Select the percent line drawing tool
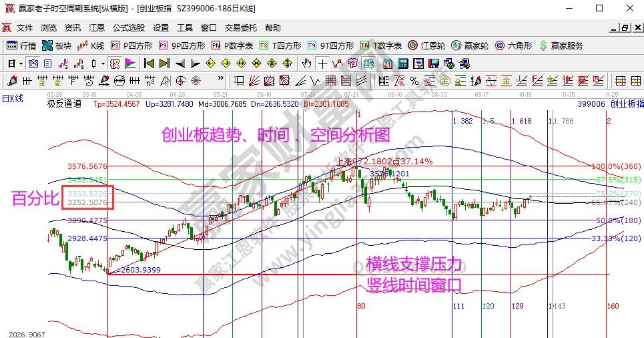The width and height of the screenshot is (644, 338). tap(414, 81)
